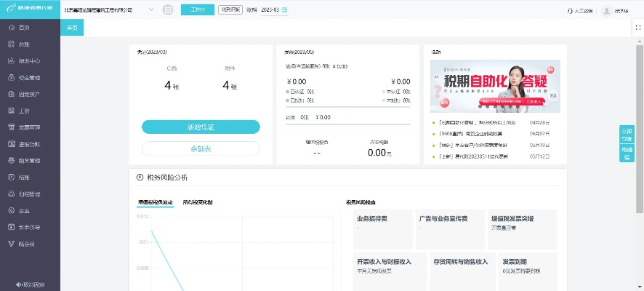
Task: Click the round list icon beside company name
Action: [168, 10]
